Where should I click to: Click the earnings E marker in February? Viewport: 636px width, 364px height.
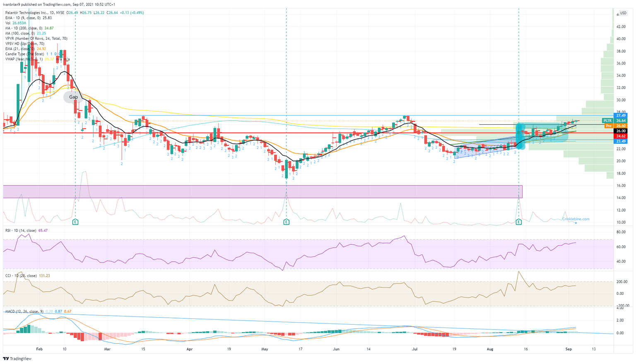(75, 222)
